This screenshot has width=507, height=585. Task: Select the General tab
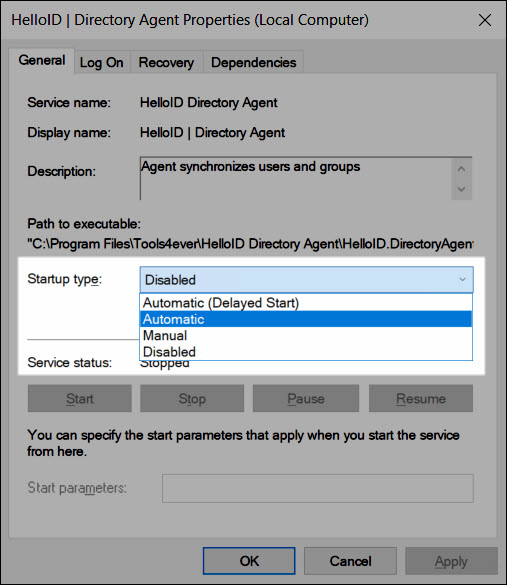(x=42, y=60)
